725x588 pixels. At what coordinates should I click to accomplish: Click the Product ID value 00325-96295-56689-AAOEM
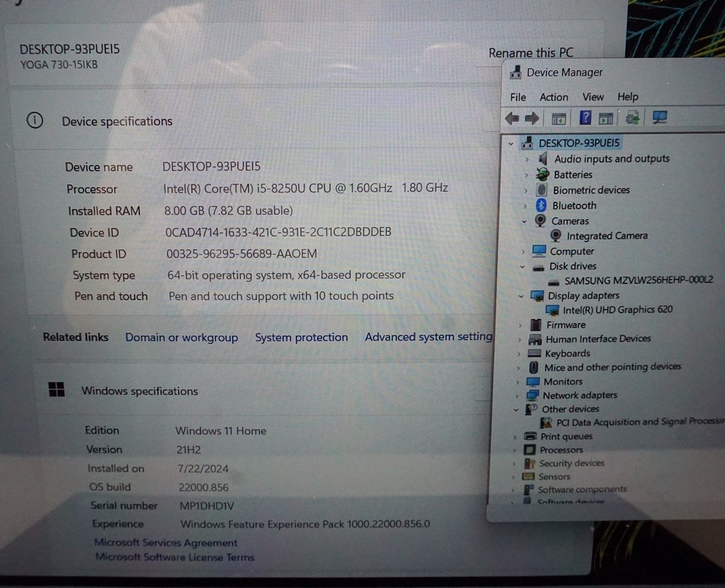coord(242,254)
